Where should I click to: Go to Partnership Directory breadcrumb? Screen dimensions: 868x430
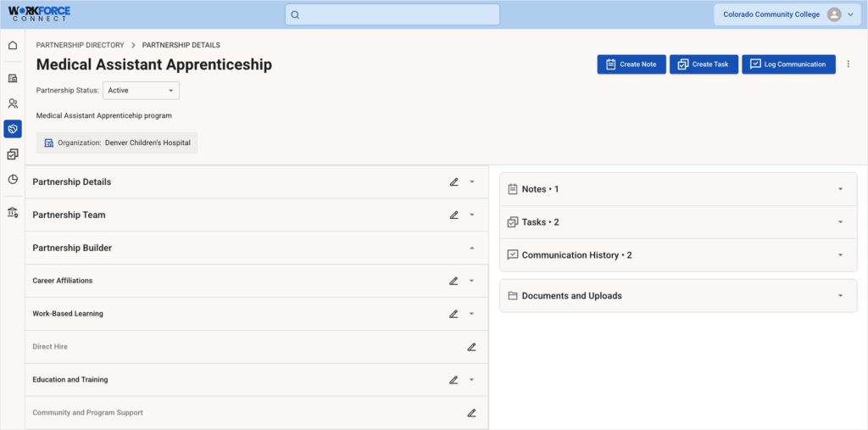click(x=80, y=45)
